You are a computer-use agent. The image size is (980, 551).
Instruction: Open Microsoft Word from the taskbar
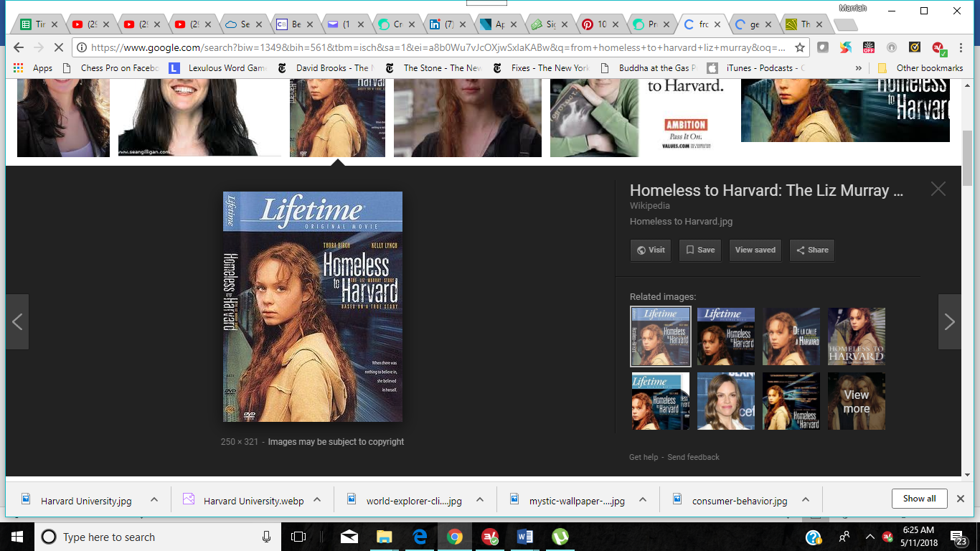(525, 537)
